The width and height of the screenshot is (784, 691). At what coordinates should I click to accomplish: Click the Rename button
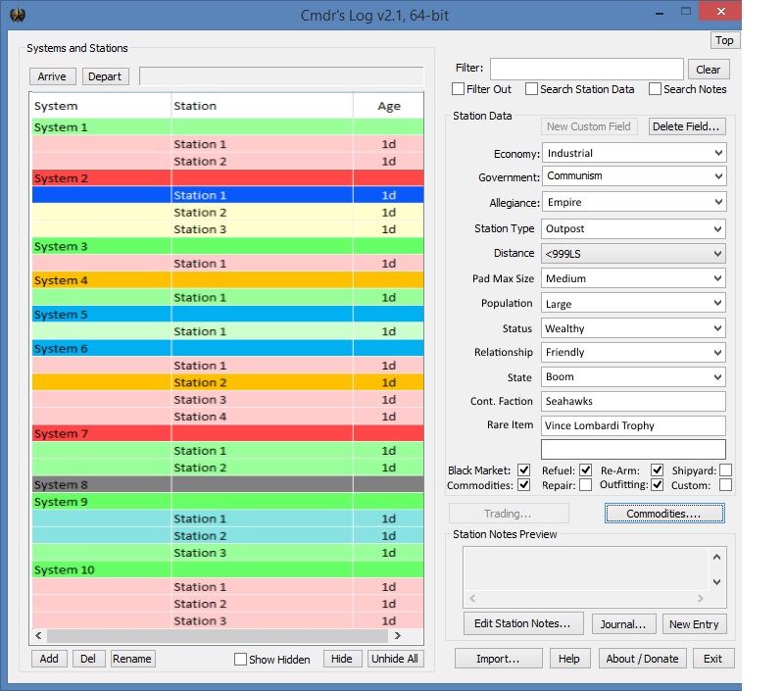pyautogui.click(x=132, y=659)
